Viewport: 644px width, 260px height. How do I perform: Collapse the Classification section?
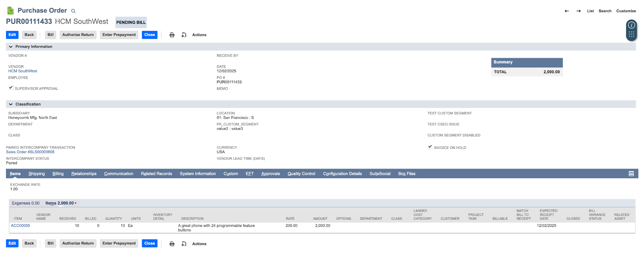pyautogui.click(x=11, y=104)
